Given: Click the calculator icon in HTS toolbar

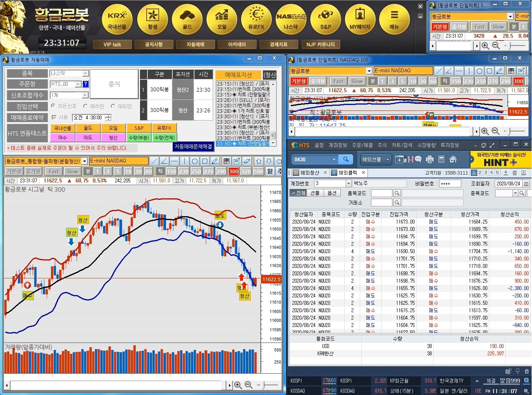Looking at the screenshot, I should click(441, 159).
